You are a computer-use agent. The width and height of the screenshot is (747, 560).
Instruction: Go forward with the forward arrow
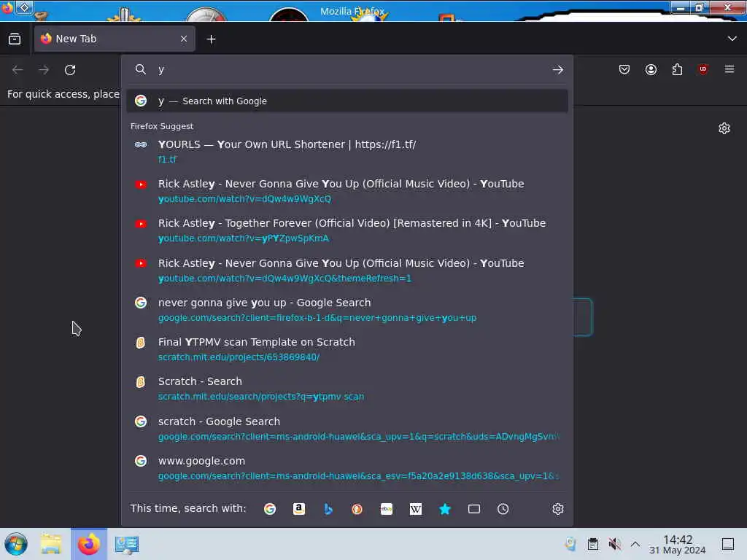(x=44, y=70)
